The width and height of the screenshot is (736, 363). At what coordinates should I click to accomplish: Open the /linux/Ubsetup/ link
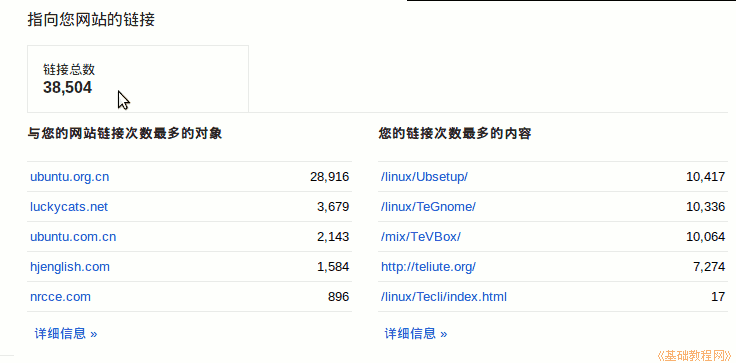click(x=424, y=177)
